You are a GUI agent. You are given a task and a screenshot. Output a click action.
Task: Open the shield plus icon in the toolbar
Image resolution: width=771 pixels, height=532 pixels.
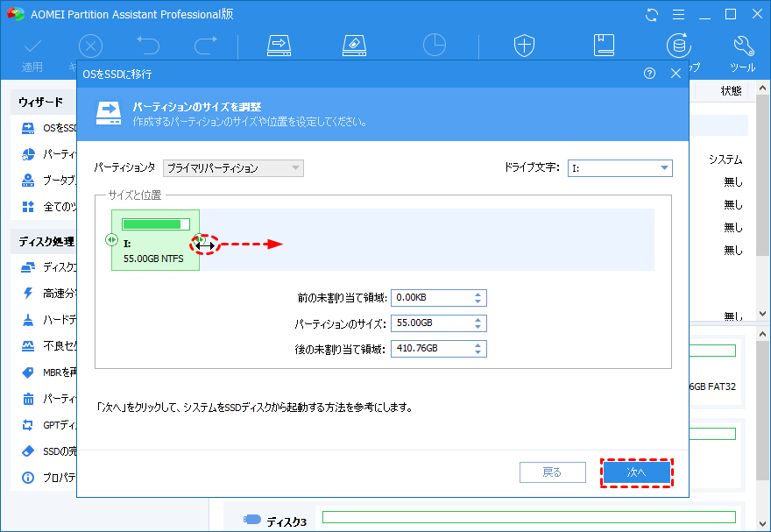(x=524, y=46)
